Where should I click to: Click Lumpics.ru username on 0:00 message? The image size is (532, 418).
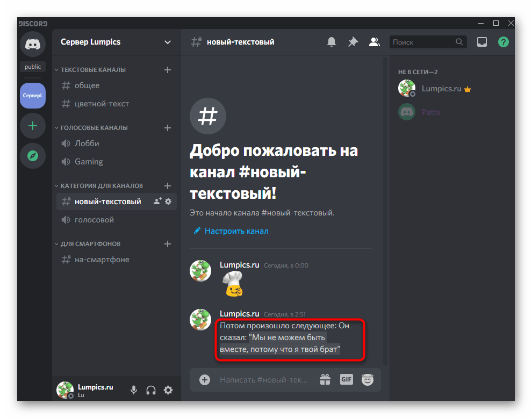coord(239,265)
